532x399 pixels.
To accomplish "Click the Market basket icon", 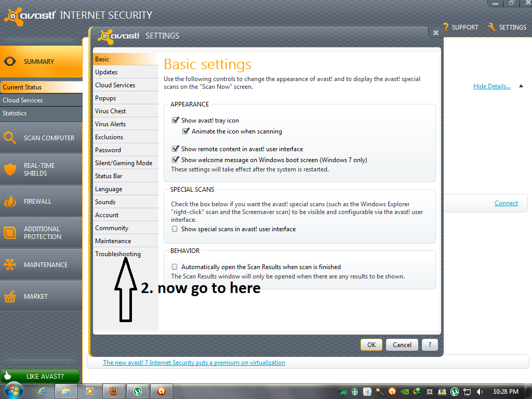I will pyautogui.click(x=10, y=296).
